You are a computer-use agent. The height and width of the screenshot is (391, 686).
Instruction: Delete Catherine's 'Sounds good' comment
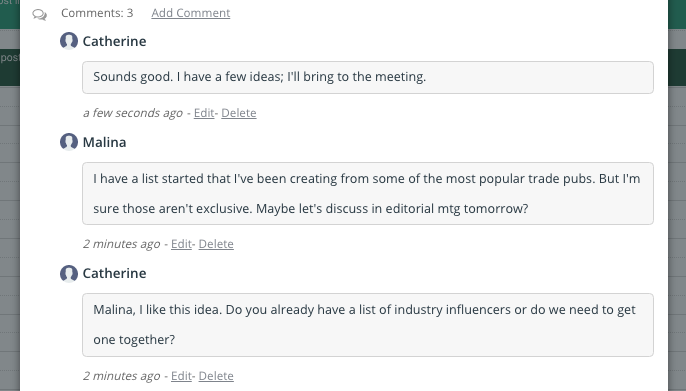click(x=238, y=113)
